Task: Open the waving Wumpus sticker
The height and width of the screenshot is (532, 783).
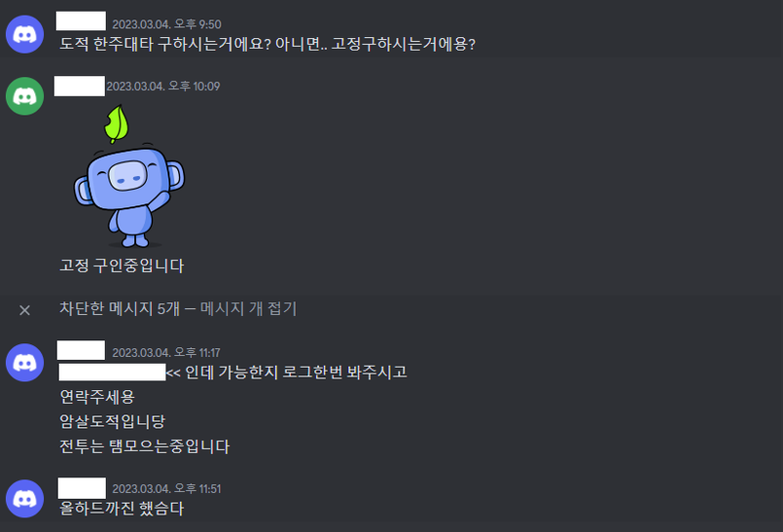Action: (129, 176)
